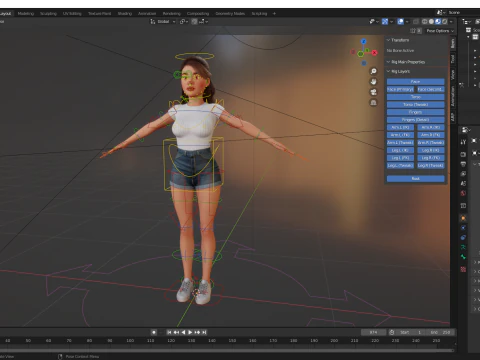Toggle the Torso rig layer
Screen dimensions: 480x360
click(415, 97)
